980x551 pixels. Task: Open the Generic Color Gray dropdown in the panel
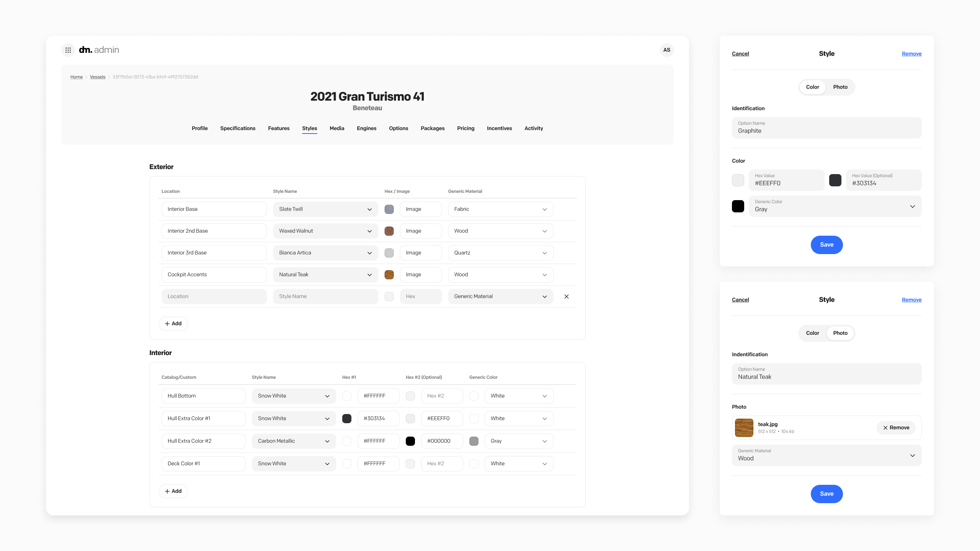[x=835, y=207]
